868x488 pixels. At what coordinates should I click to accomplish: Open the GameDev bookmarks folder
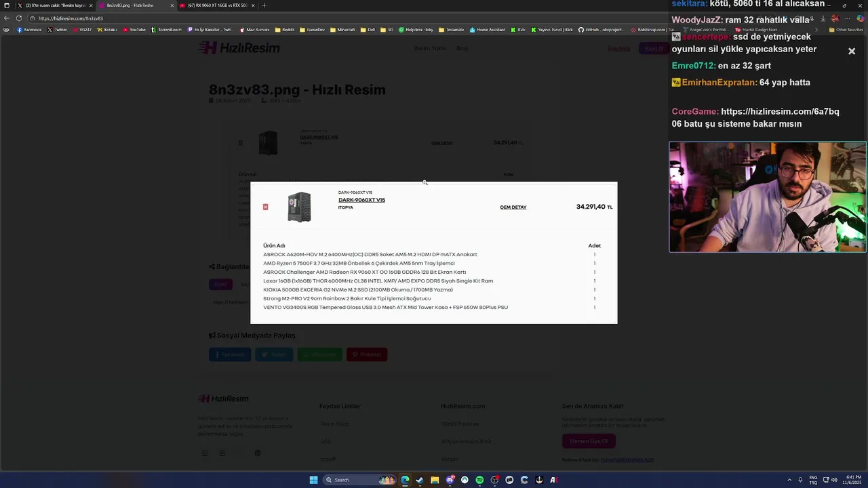[312, 30]
